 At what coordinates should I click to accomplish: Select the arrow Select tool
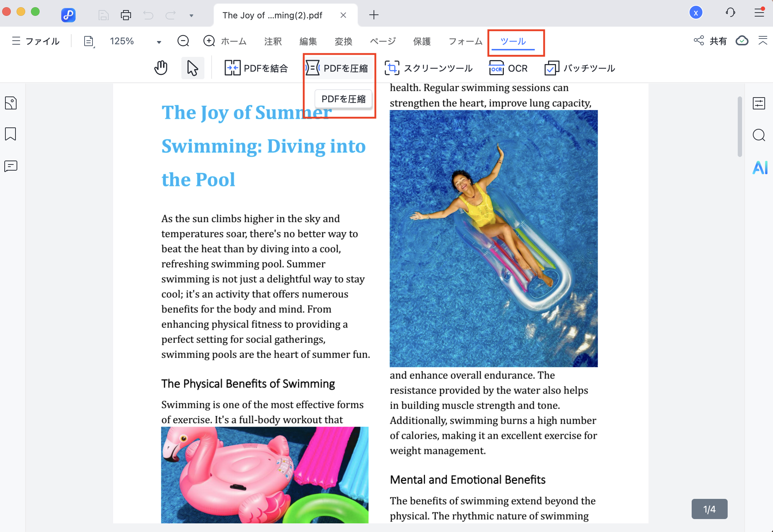click(193, 68)
